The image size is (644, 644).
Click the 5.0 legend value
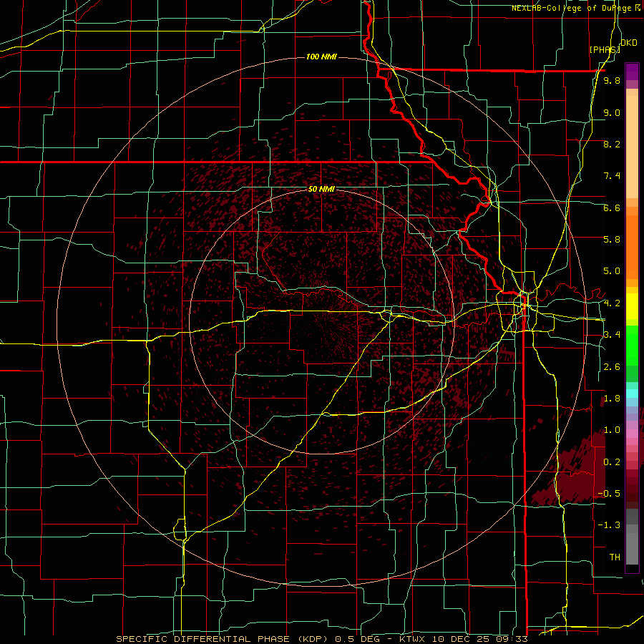(x=612, y=271)
